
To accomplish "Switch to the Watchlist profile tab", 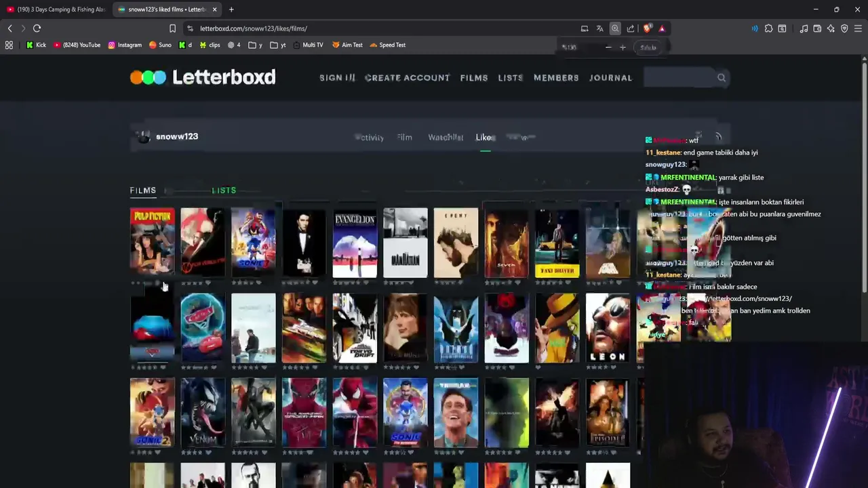I will pos(446,138).
